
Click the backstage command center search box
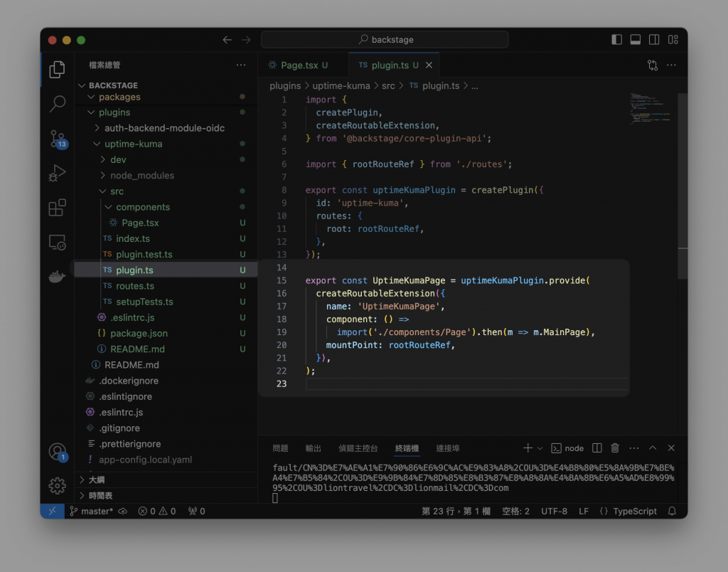pyautogui.click(x=385, y=40)
